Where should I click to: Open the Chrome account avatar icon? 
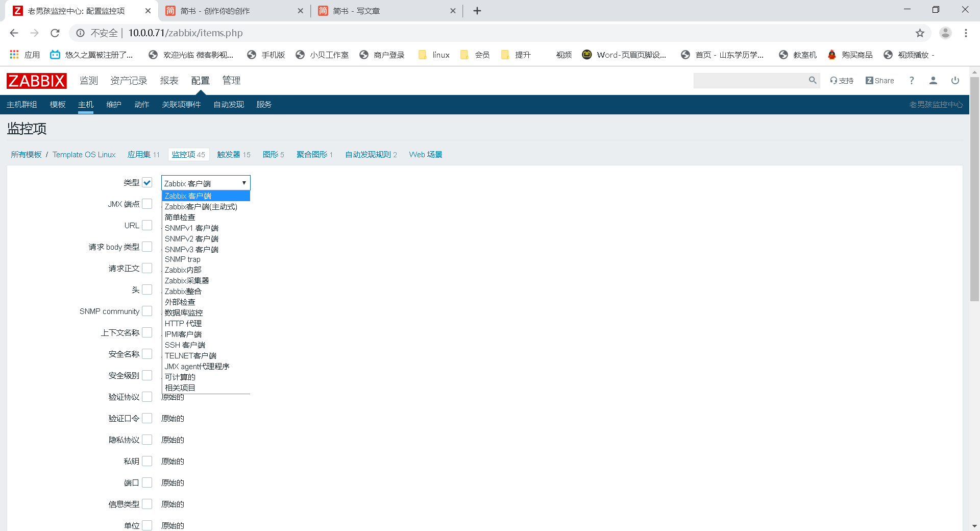pyautogui.click(x=945, y=33)
